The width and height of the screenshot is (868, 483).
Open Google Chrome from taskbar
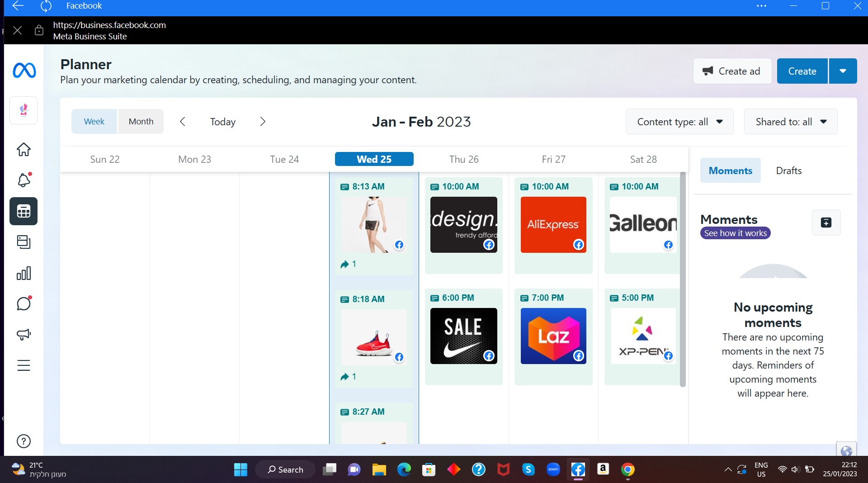click(x=627, y=470)
